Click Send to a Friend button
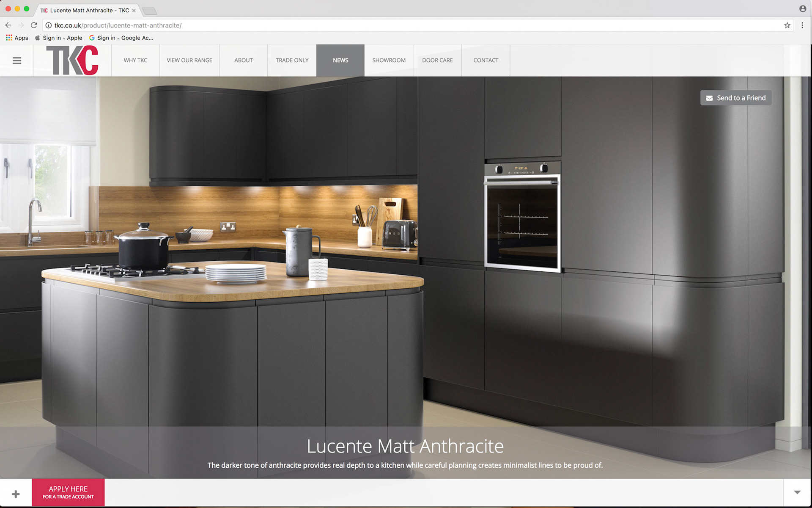 pyautogui.click(x=736, y=98)
